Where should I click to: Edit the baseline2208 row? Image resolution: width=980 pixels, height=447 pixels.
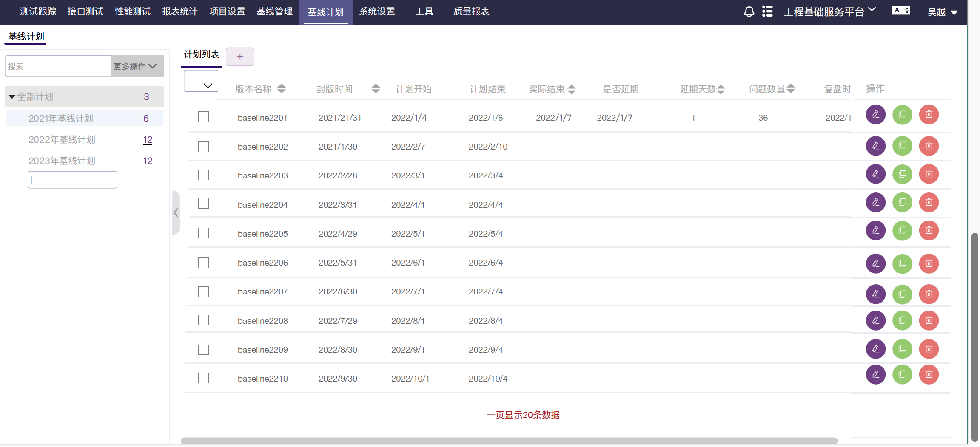click(x=875, y=320)
